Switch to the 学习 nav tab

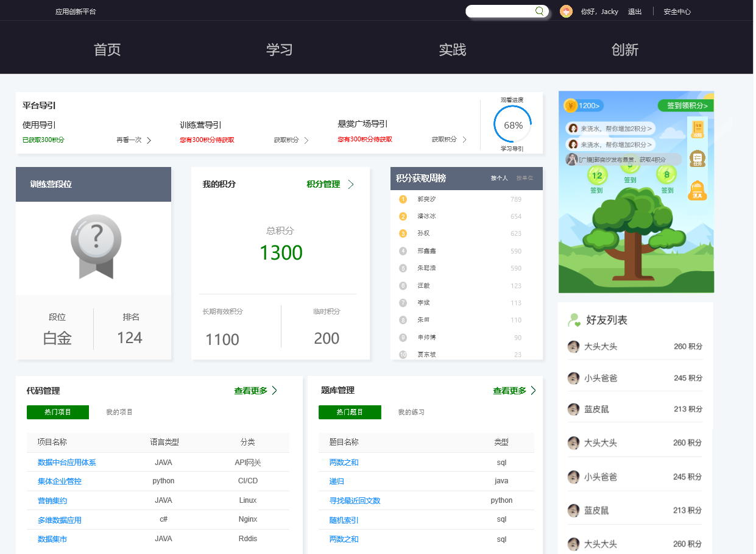[280, 50]
